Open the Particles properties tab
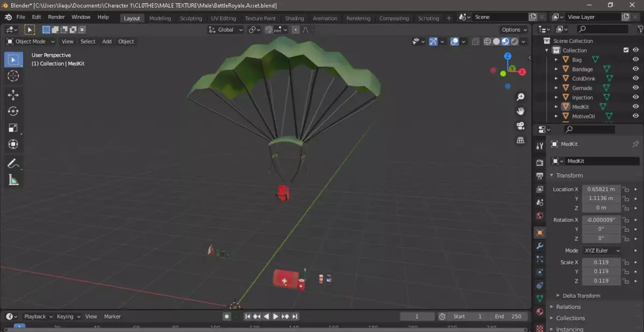Screen dimensions: 644x332 (540, 259)
